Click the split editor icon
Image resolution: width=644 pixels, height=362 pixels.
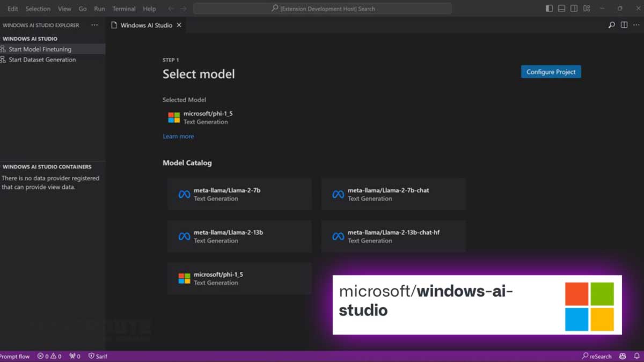pos(624,25)
